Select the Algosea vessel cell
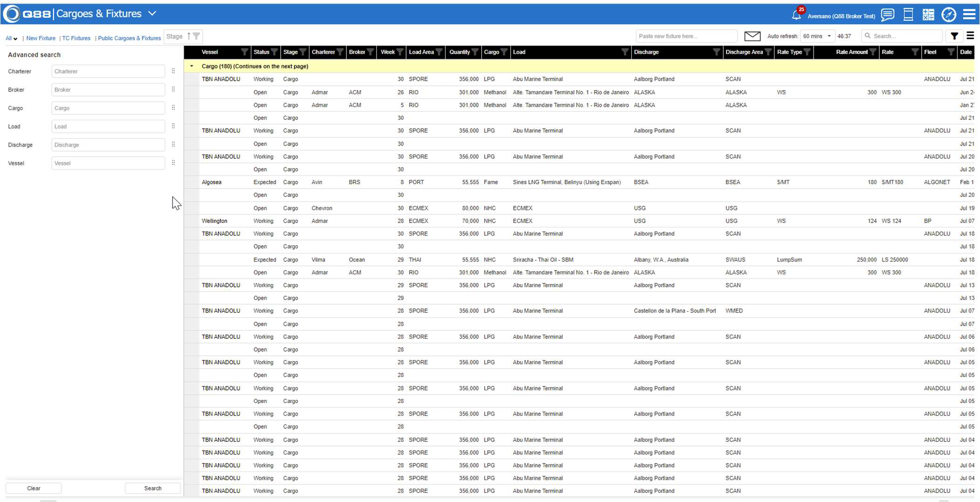The image size is (980, 502). point(212,182)
